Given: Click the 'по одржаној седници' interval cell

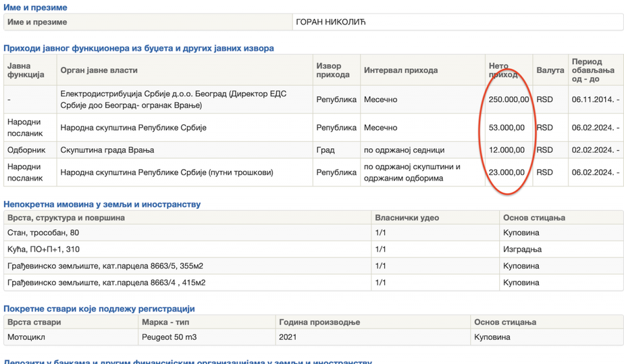Looking at the screenshot, I should click(x=422, y=150).
